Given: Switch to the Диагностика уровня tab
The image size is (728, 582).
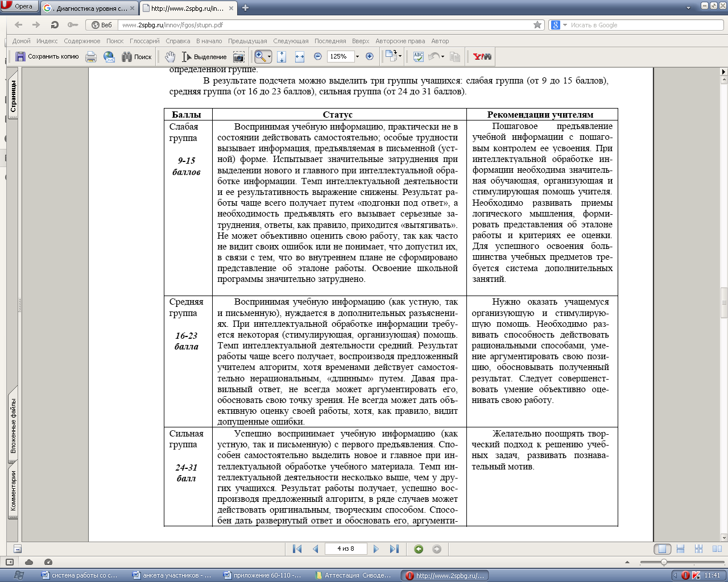Looking at the screenshot, I should click(89, 9).
